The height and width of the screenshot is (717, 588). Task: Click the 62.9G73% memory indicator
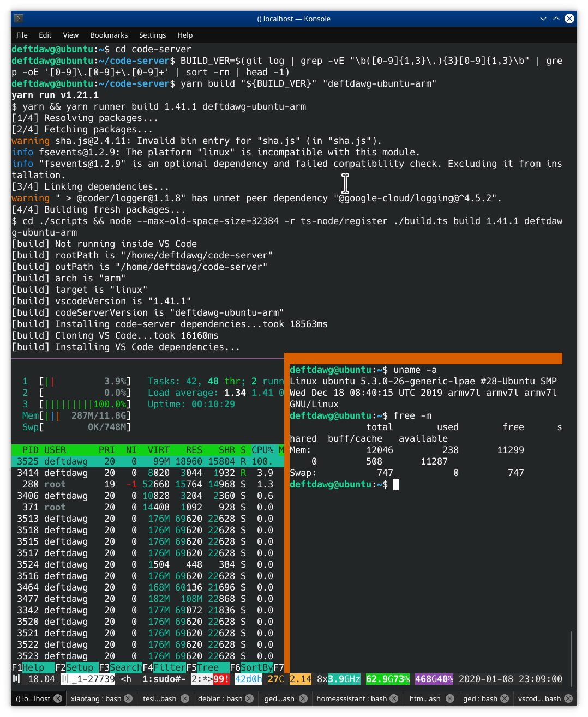[388, 679]
